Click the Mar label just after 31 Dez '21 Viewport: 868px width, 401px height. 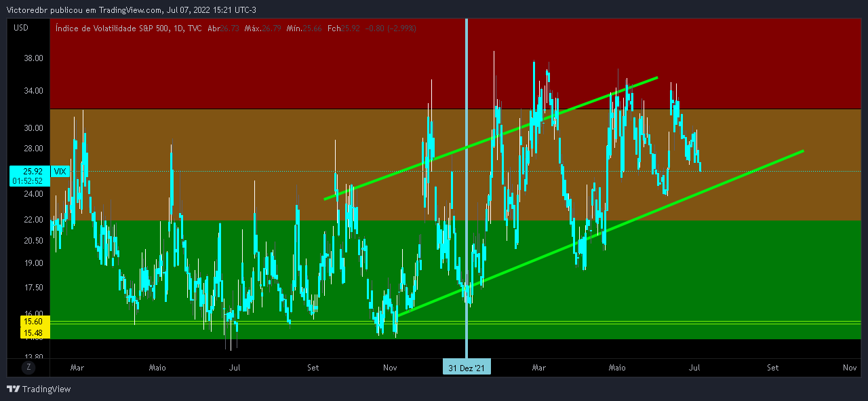click(538, 368)
